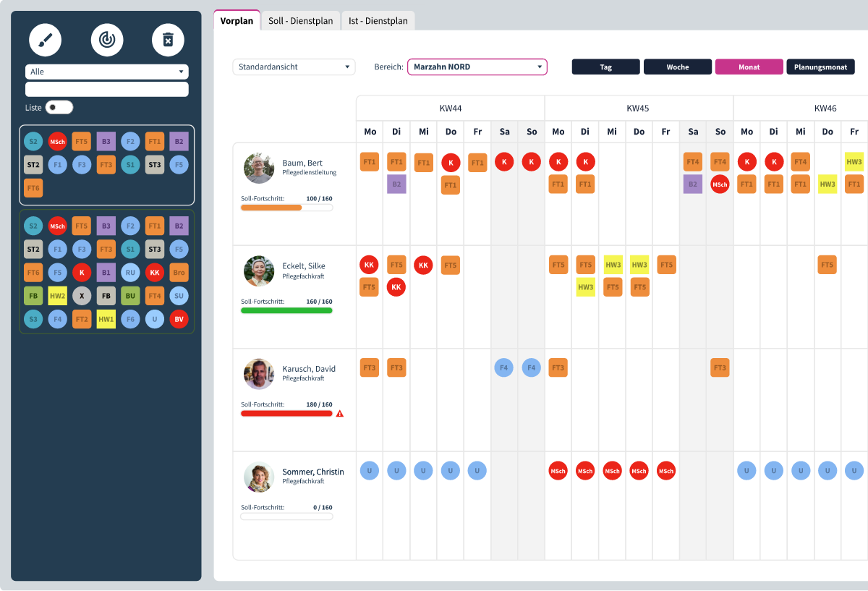Click the radar target icon

(x=106, y=40)
